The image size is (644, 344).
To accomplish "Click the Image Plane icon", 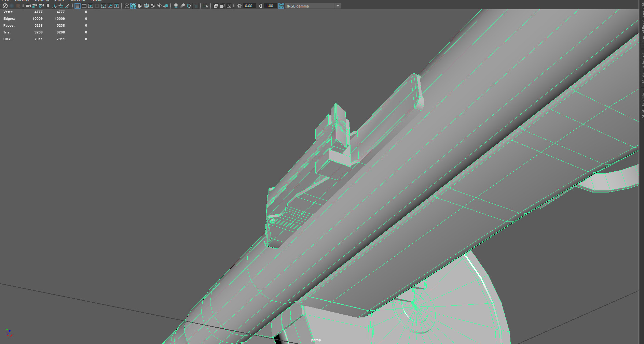I will tap(54, 6).
